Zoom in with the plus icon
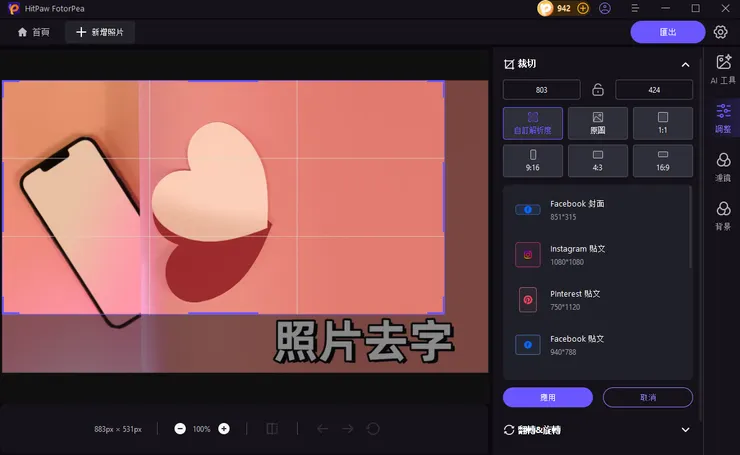The height and width of the screenshot is (455, 740). [x=224, y=429]
